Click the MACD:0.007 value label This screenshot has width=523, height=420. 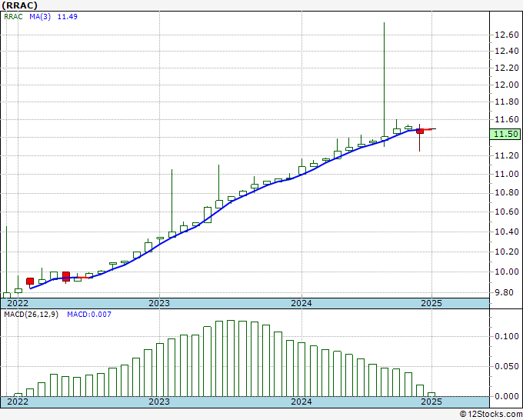pos(88,315)
